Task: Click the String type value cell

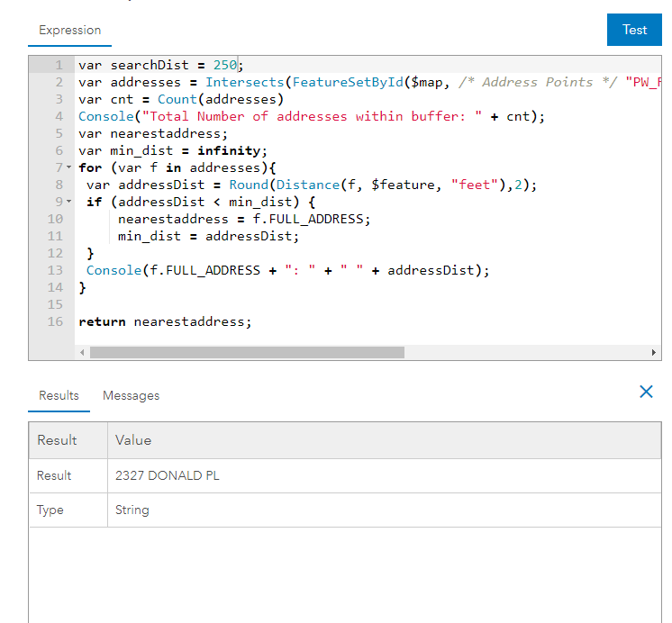Action: pyautogui.click(x=132, y=510)
